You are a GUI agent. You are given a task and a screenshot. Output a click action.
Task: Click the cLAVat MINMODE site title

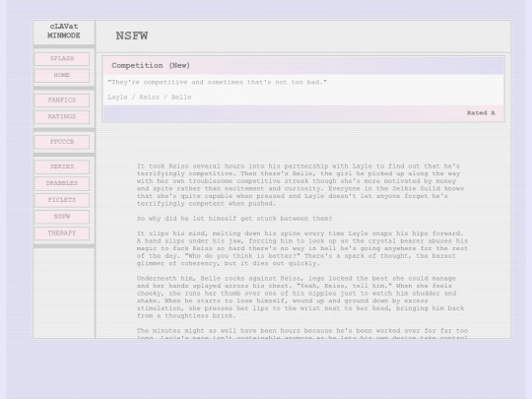(64, 31)
